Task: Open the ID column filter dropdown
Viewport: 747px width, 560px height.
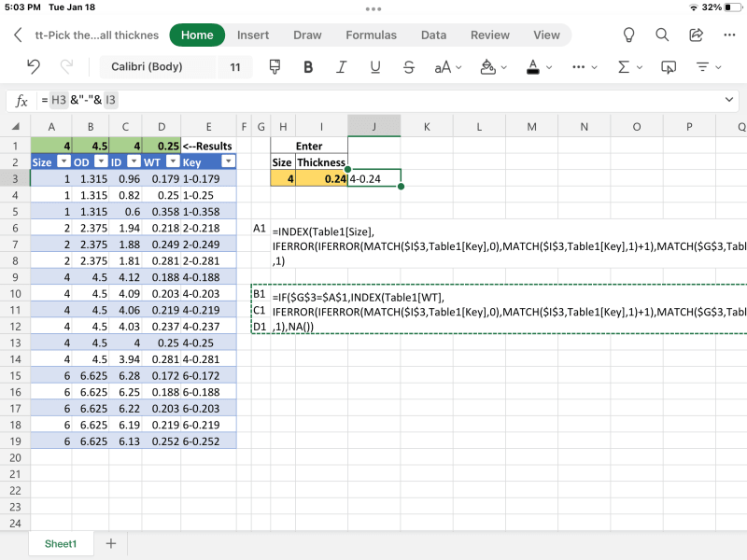Action: pyautogui.click(x=134, y=161)
